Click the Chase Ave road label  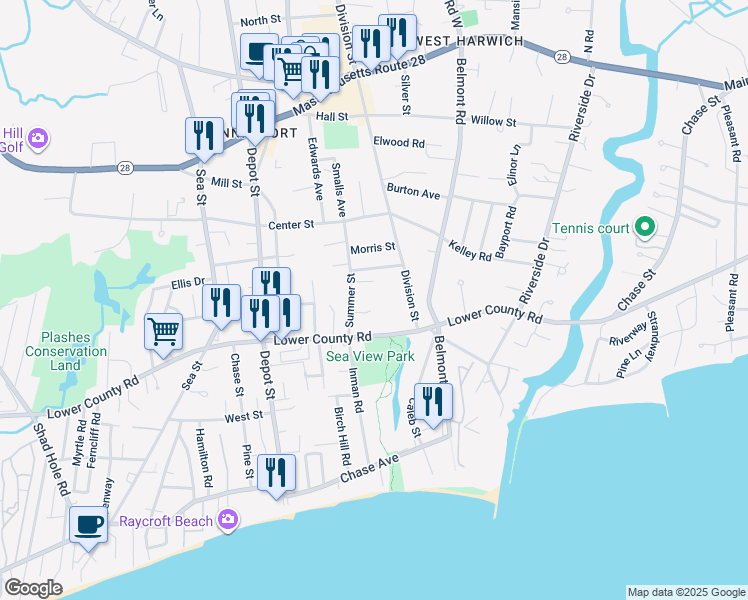[370, 468]
